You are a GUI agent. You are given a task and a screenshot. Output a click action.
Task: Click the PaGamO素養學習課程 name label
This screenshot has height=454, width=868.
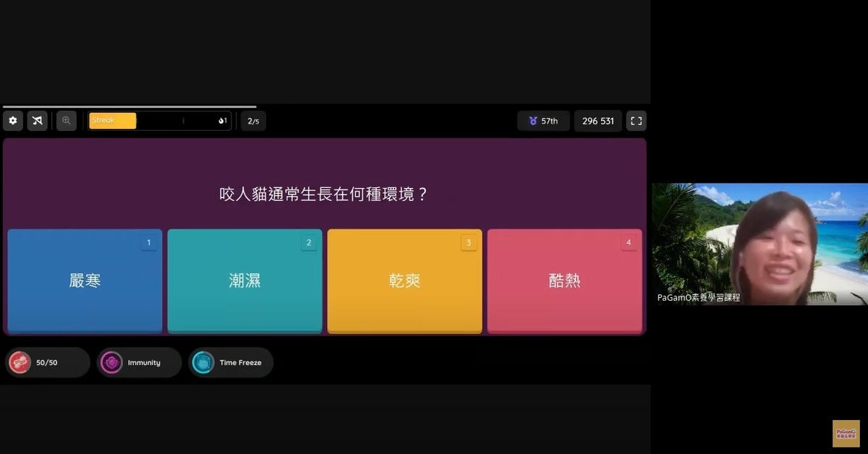[699, 297]
